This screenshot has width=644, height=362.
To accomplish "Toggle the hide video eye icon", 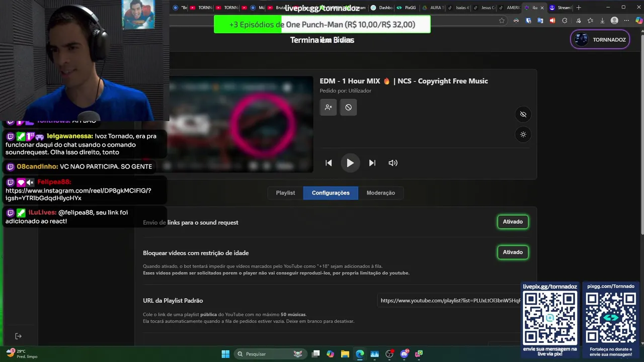I will tap(523, 114).
